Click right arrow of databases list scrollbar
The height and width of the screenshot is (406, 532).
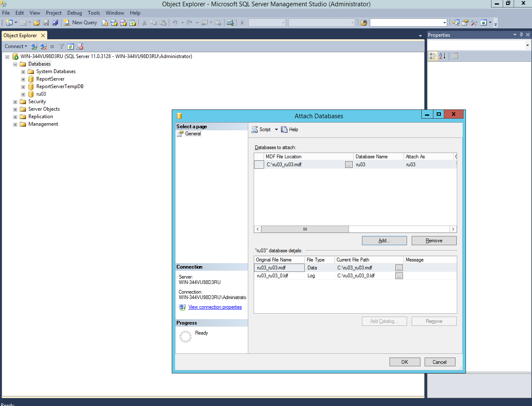click(x=453, y=229)
